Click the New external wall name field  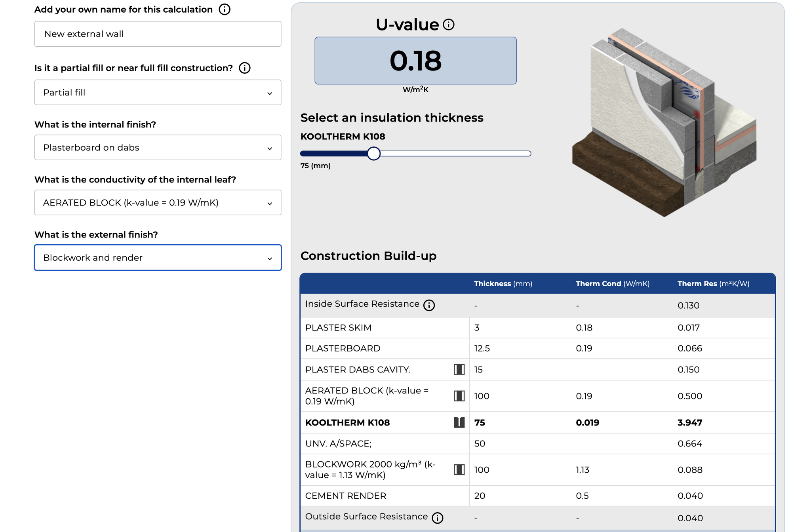pyautogui.click(x=158, y=34)
